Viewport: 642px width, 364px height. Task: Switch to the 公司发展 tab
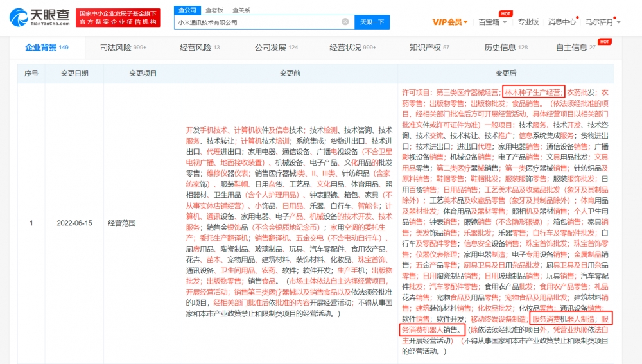[x=276, y=48]
